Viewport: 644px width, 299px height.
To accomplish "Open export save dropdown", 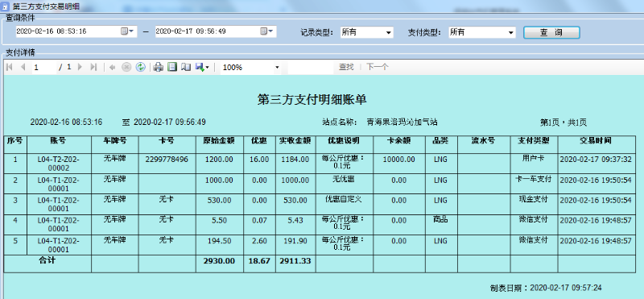I will coord(203,67).
